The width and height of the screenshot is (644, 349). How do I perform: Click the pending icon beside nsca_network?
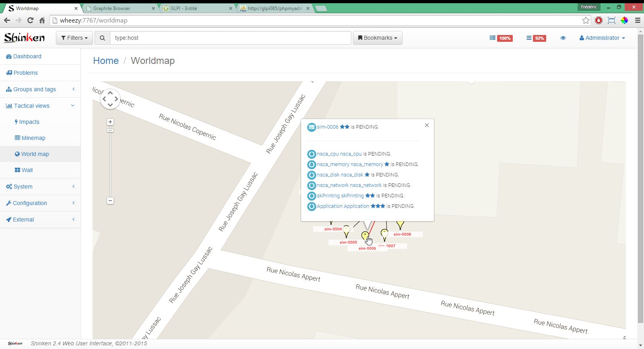click(312, 185)
